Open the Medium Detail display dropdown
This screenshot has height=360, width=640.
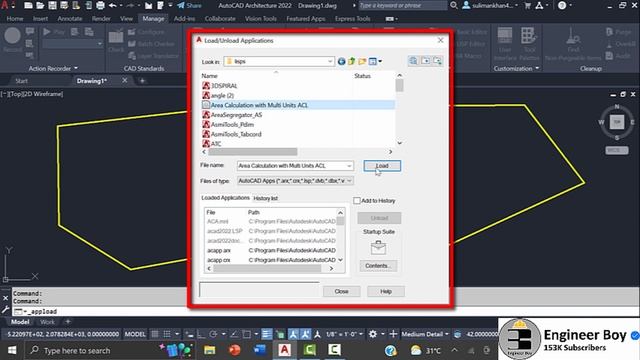[x=424, y=334]
